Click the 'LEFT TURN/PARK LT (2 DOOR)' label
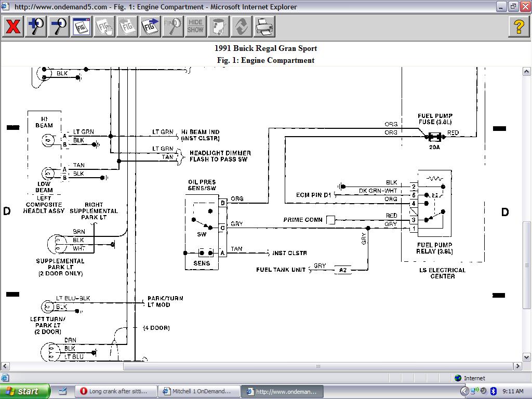This screenshot has height=399, width=532. 48,325
